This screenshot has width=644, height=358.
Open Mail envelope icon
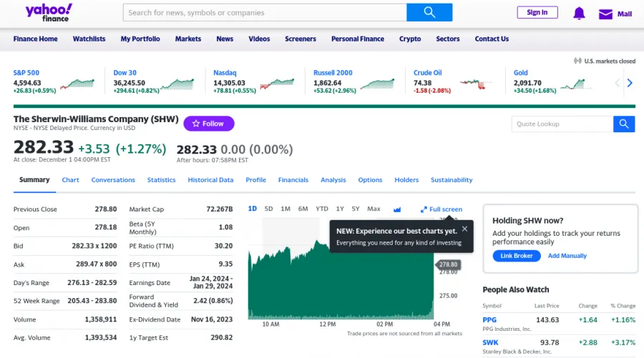[x=605, y=14]
